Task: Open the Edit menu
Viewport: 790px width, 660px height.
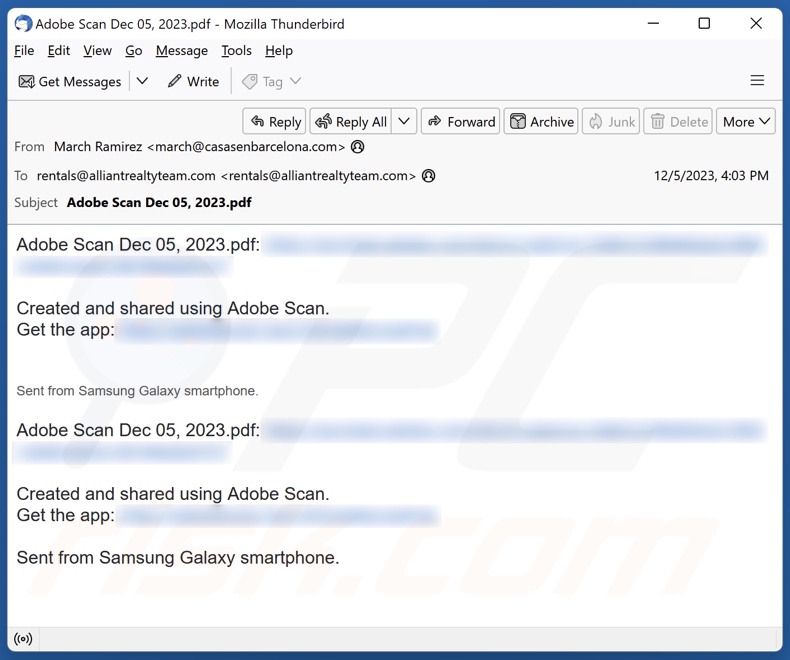Action: pyautogui.click(x=58, y=51)
